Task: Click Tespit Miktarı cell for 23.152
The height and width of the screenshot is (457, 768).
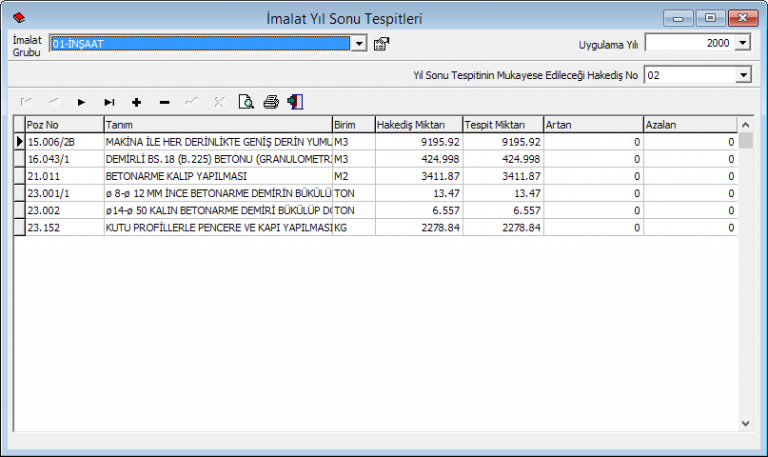Action: coord(502,227)
